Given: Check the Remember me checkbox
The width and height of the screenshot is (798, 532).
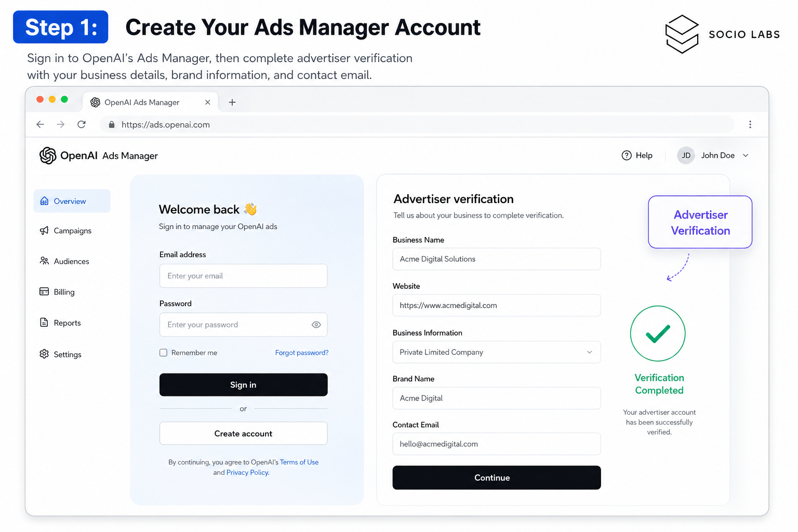Looking at the screenshot, I should pyautogui.click(x=163, y=353).
